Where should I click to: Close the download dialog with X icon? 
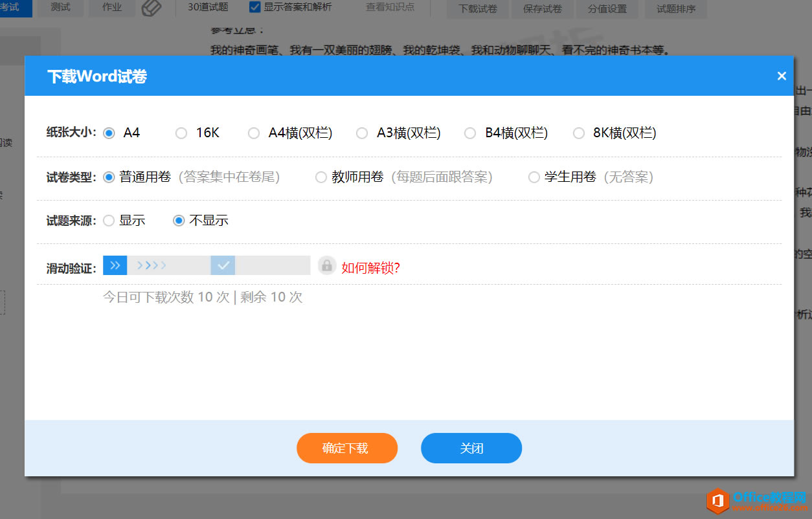[782, 76]
